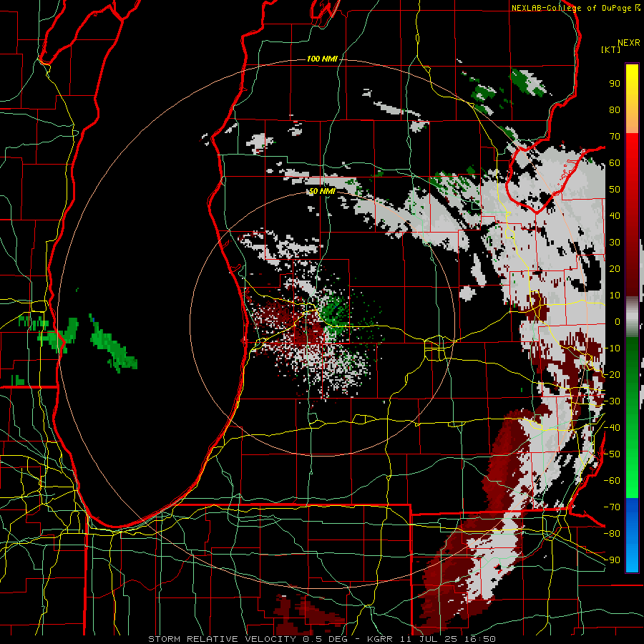Screen dimensions: 644x644
Task: Click the 16:50 timestamp in the caption
Action: tap(482, 639)
